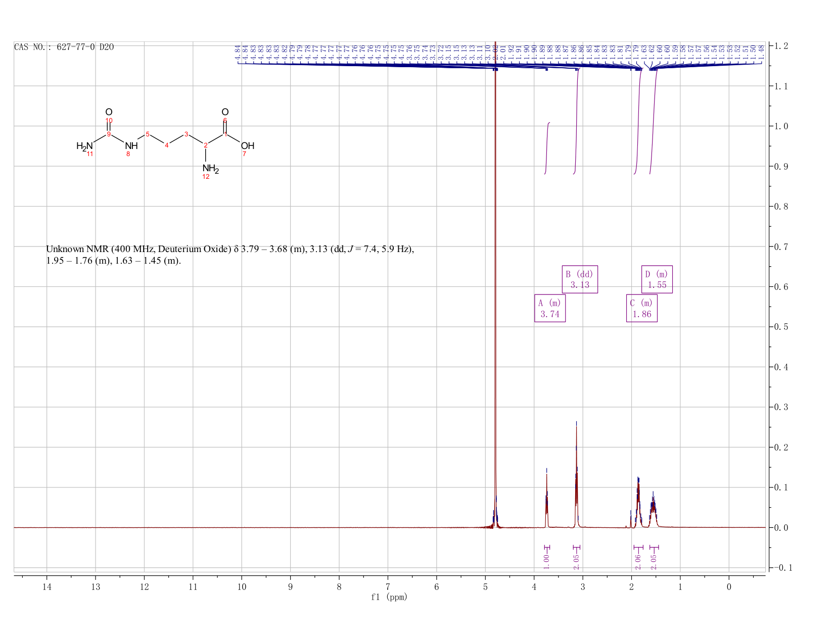Image resolution: width=834 pixels, height=644 pixels.
Task: Click carbon atom number 4 in the structure
Action: [x=167, y=145]
